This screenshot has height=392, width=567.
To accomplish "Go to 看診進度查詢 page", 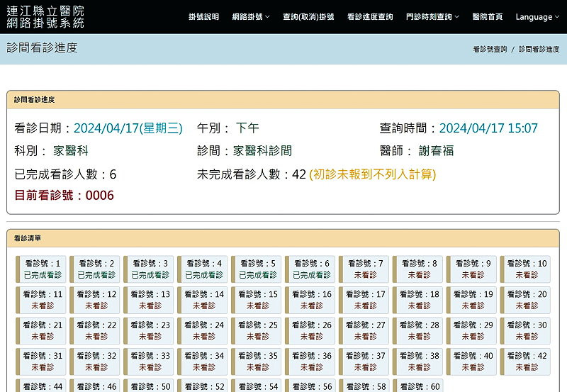I will coord(370,16).
